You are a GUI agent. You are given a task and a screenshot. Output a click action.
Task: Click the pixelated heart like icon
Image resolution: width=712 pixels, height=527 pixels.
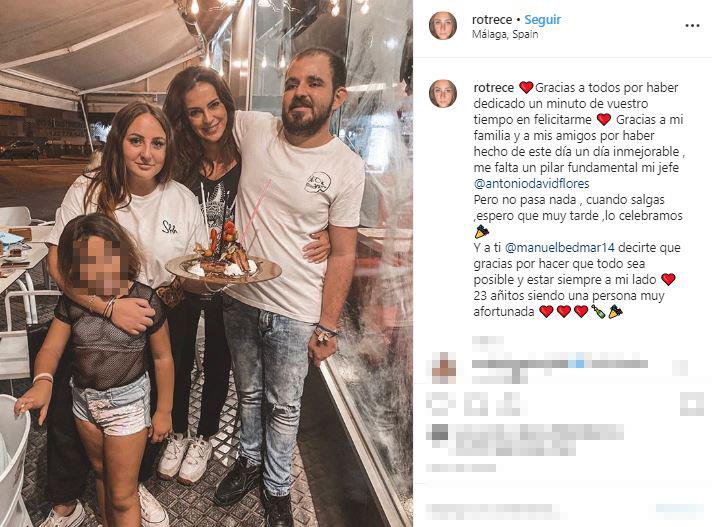[440, 404]
